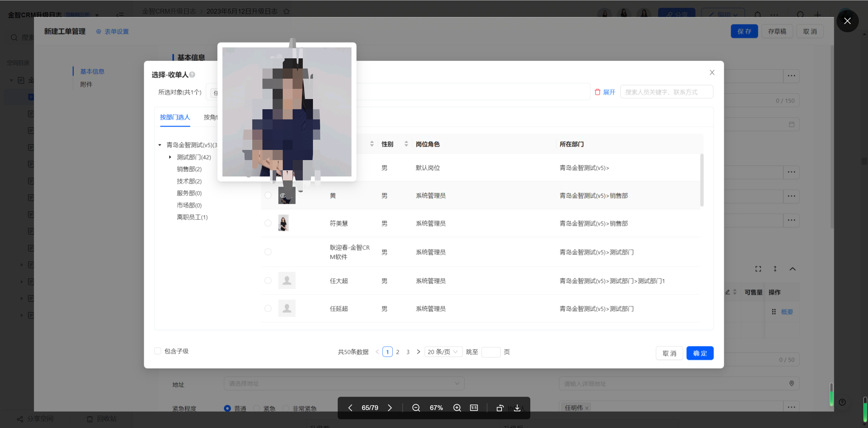This screenshot has height=428, width=868.
Task: Tick the 包含子级 checkbox
Action: click(158, 351)
